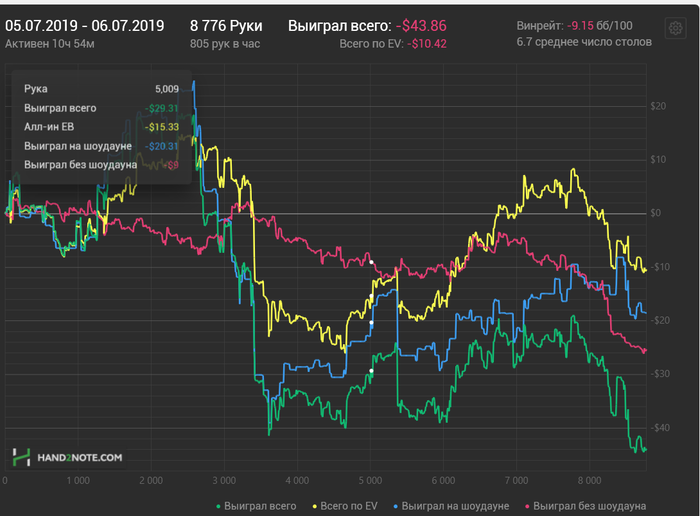Viewport: 700px width, 516px height.
Task: Open graph settings via the gear icon
Action: pos(676,27)
